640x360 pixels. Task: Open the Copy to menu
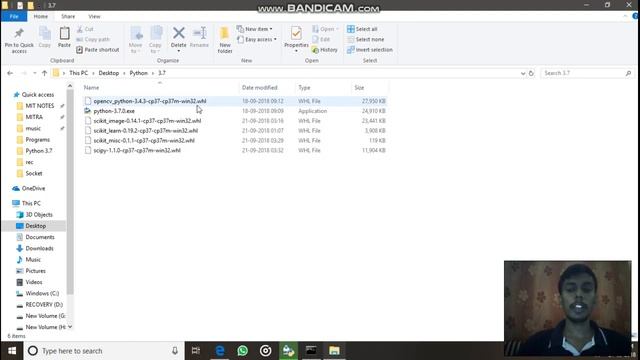coord(155,40)
